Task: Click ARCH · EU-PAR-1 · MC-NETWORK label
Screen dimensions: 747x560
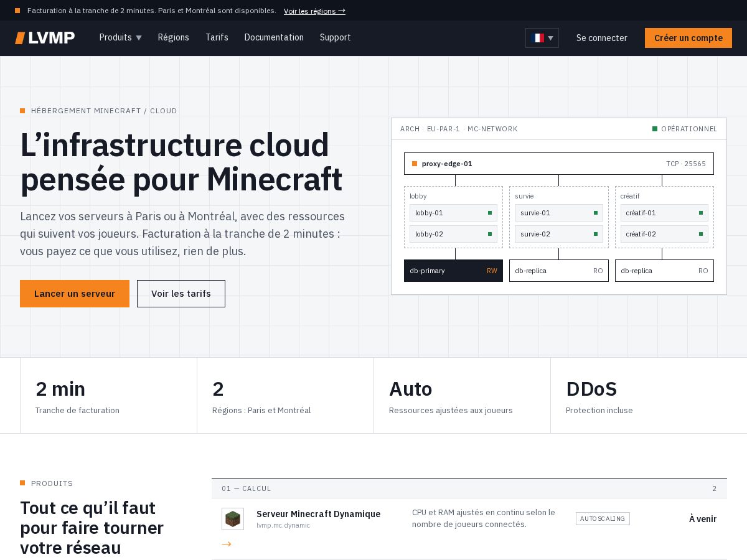Action: click(459, 129)
